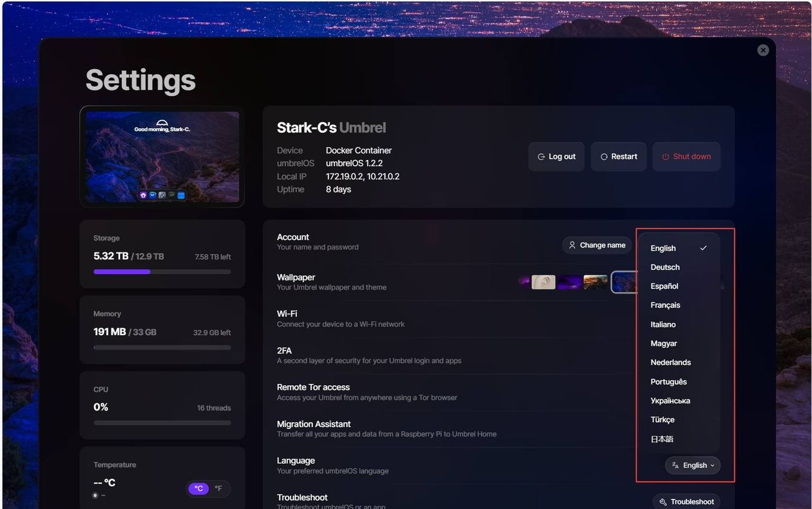
Task: Click the circular arrow Restart icon
Action: coord(604,157)
